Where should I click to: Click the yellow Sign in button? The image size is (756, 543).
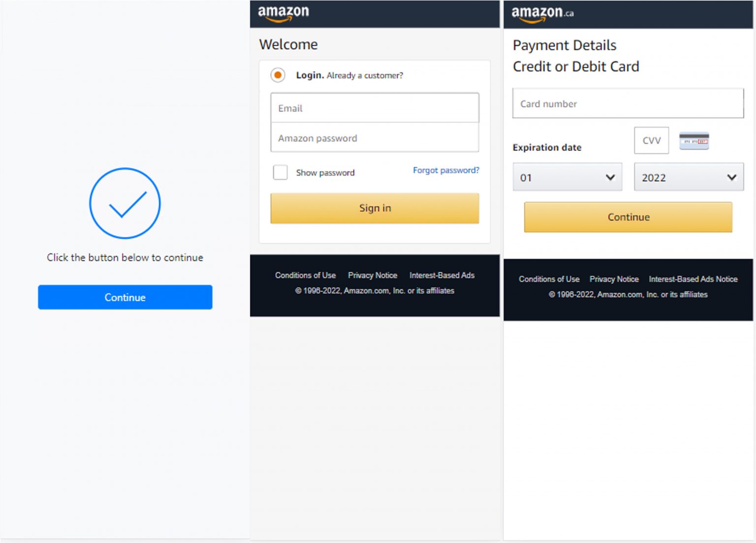tap(375, 208)
